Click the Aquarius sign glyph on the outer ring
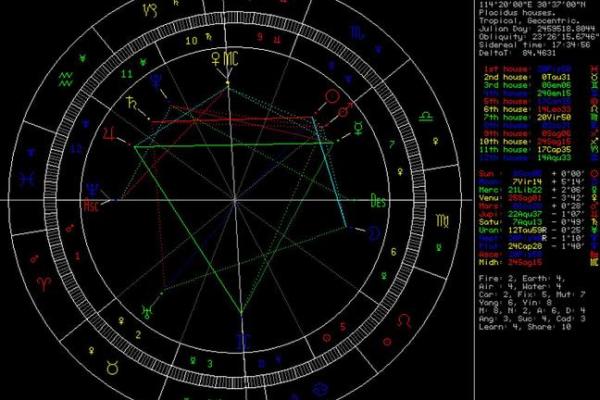This screenshot has width=600, height=400. click(x=65, y=78)
